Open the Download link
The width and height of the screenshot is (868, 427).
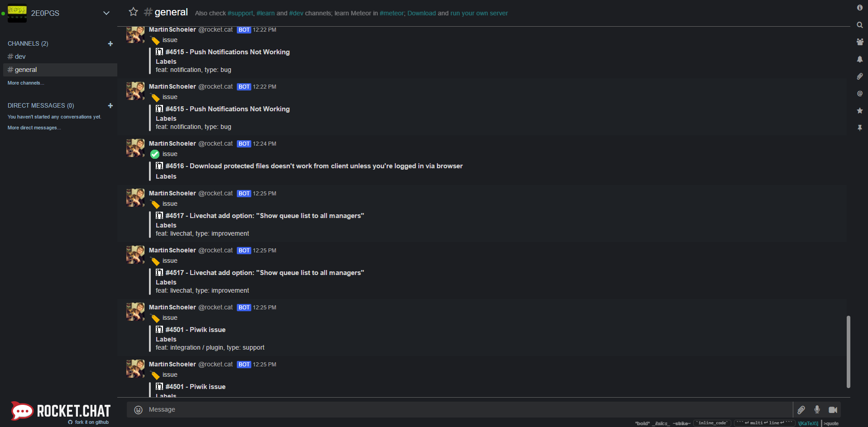tap(421, 13)
